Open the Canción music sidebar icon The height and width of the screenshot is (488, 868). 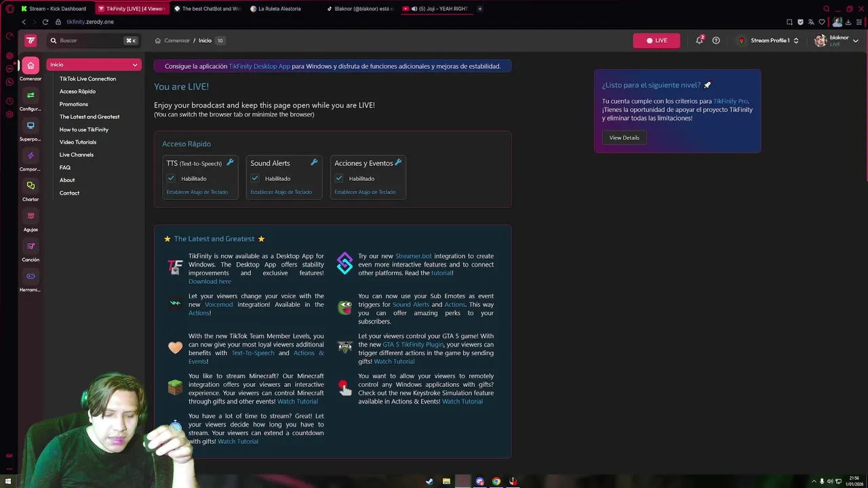click(31, 246)
